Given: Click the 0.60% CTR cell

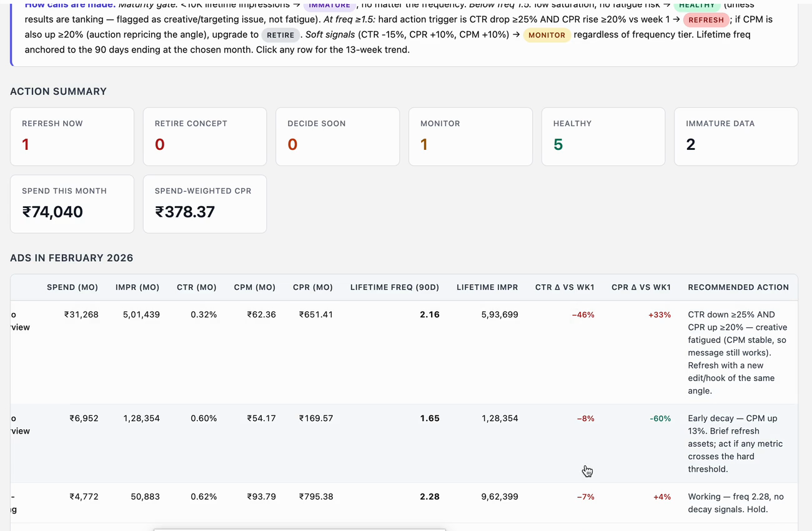Looking at the screenshot, I should click(x=204, y=418).
